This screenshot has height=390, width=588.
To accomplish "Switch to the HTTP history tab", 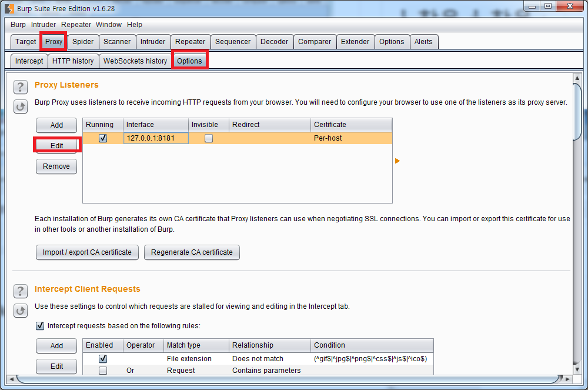I will coord(73,61).
